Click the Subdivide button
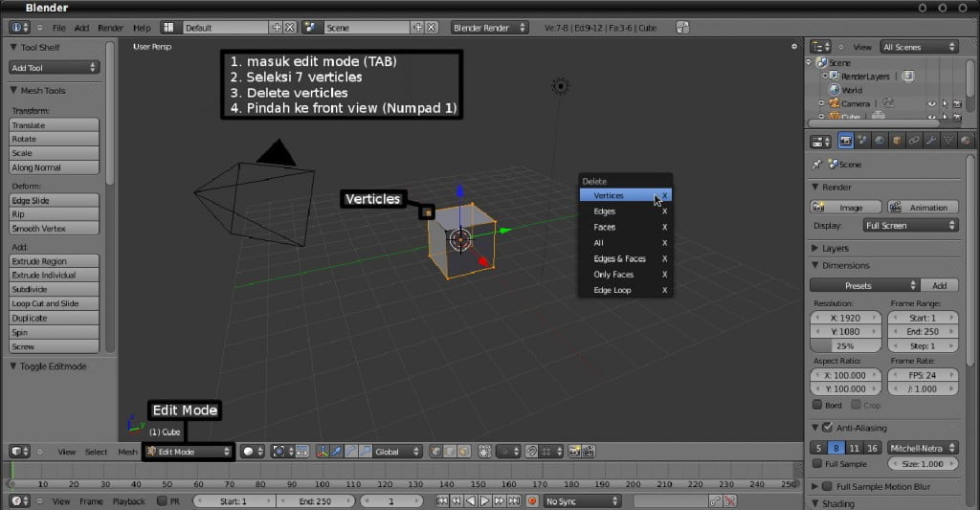Screen dimensions: 980x510 54,289
